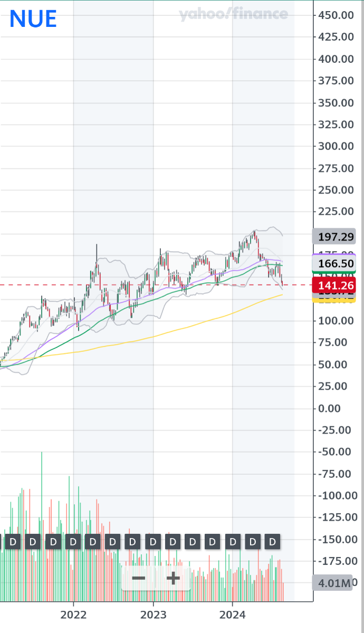Click the 166.50 moving average price label
Screen dimensions: 364x633
pyautogui.click(x=333, y=264)
